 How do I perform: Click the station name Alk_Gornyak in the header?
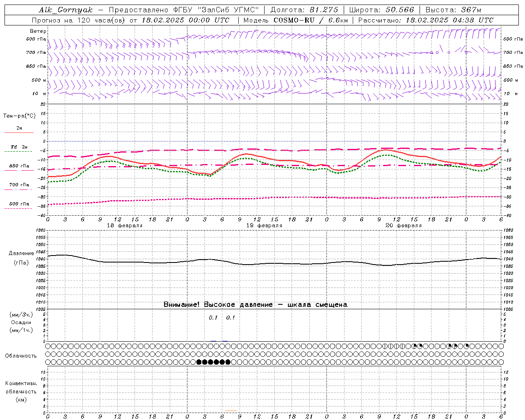[x=66, y=10]
